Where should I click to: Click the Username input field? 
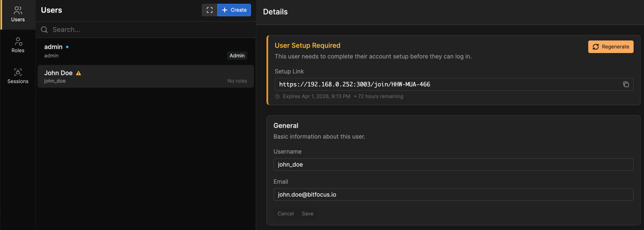453,164
